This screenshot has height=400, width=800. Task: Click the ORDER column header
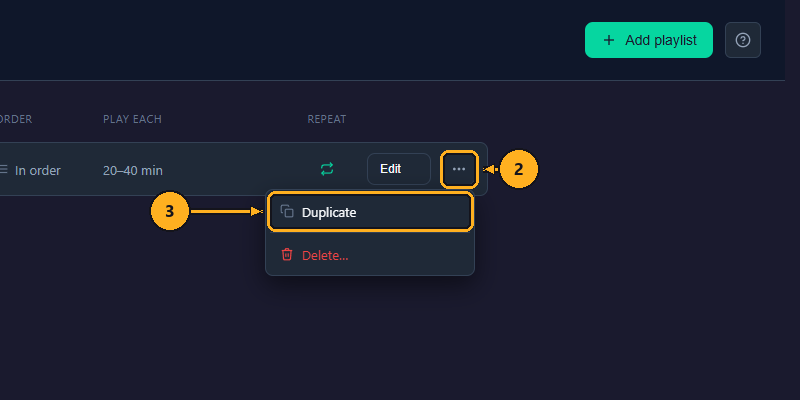pyautogui.click(x=15, y=119)
